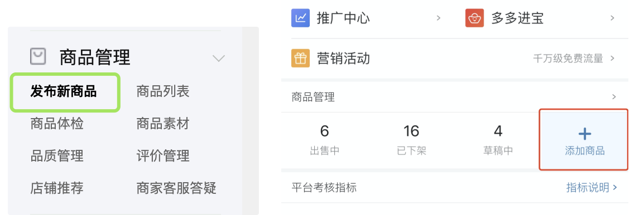Click the plus icon for 添加商品
Screen dimensions: 644x215
584,133
